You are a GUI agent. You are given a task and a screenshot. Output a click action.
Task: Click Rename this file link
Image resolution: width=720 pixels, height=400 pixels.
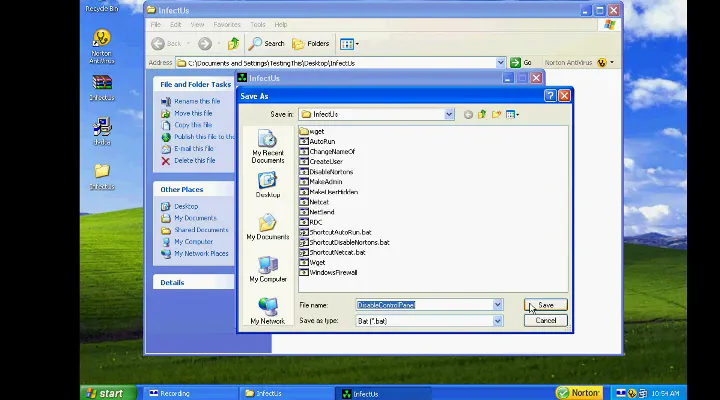click(x=197, y=101)
